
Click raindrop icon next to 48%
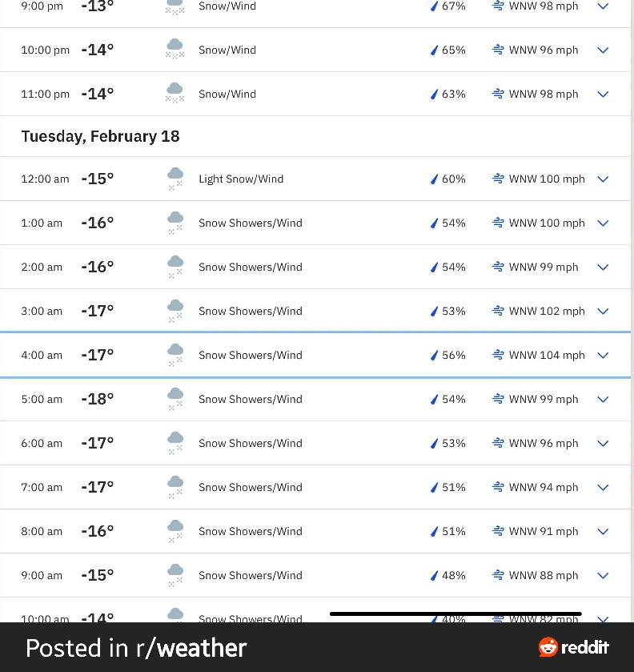click(x=434, y=575)
